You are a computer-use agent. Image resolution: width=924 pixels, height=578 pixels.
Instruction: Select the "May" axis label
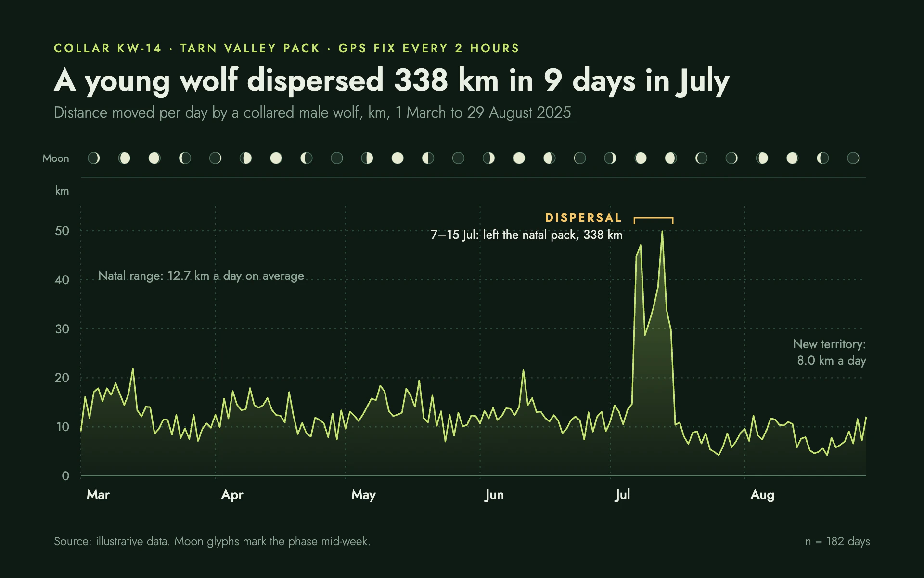pos(363,495)
